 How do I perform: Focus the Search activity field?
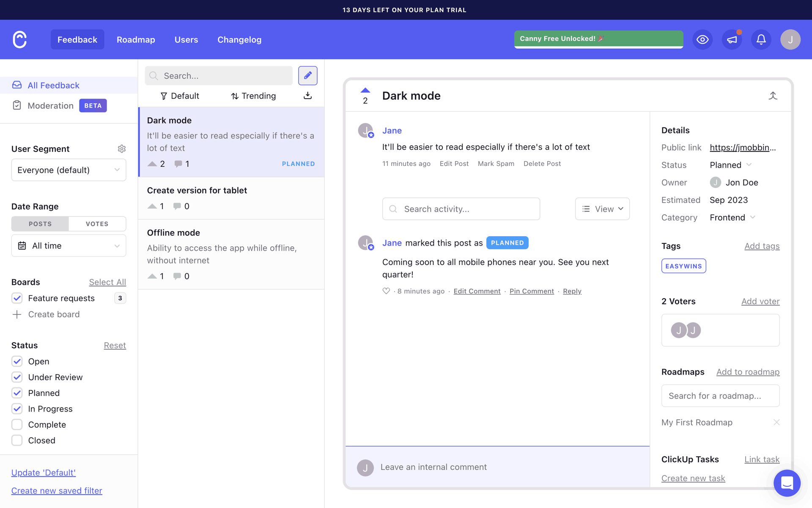(461, 209)
